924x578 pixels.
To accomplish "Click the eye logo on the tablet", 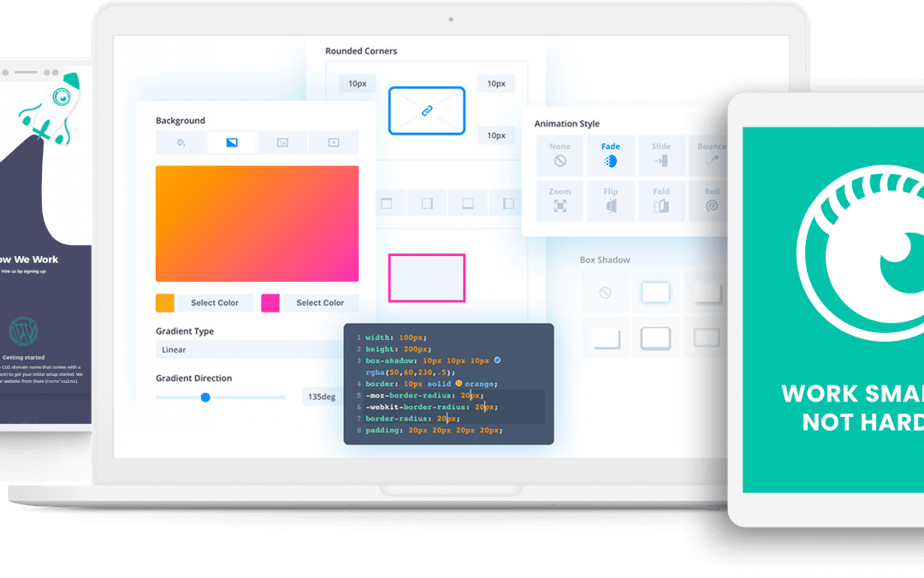I will click(861, 253).
